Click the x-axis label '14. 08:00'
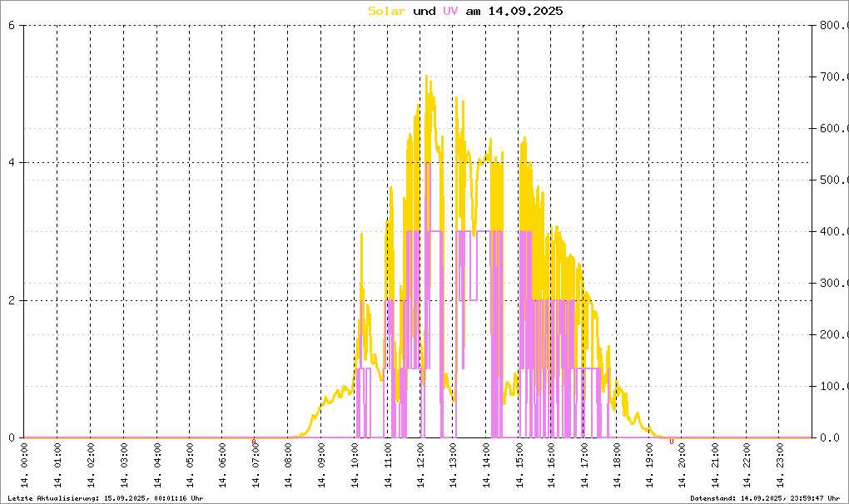The width and height of the screenshot is (849, 504). pyautogui.click(x=288, y=466)
